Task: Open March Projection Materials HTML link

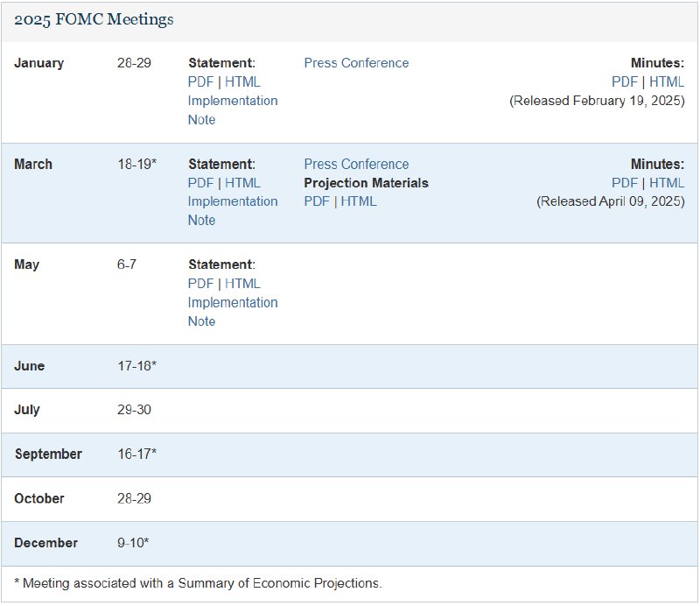Action: (x=359, y=201)
